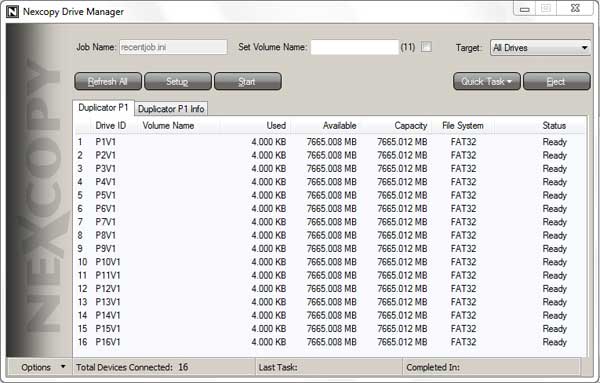Click the Ready status of P8V1
This screenshot has height=383, width=600.
click(554, 236)
